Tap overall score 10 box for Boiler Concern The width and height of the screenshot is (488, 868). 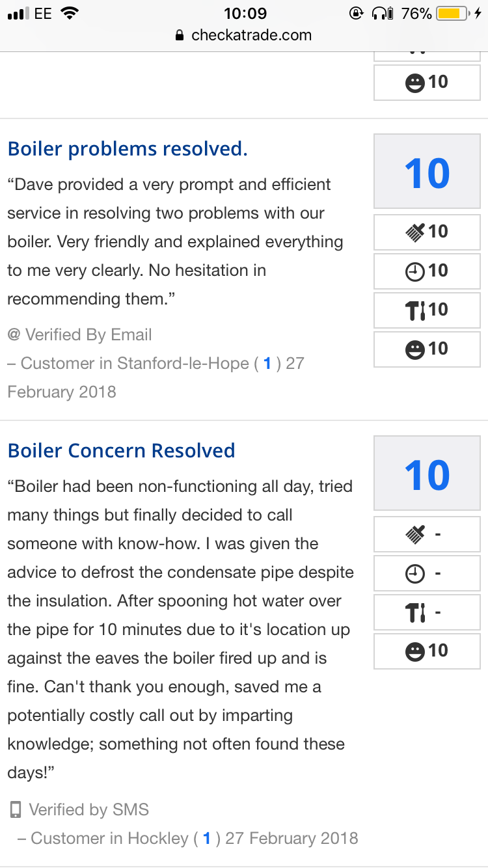click(427, 474)
